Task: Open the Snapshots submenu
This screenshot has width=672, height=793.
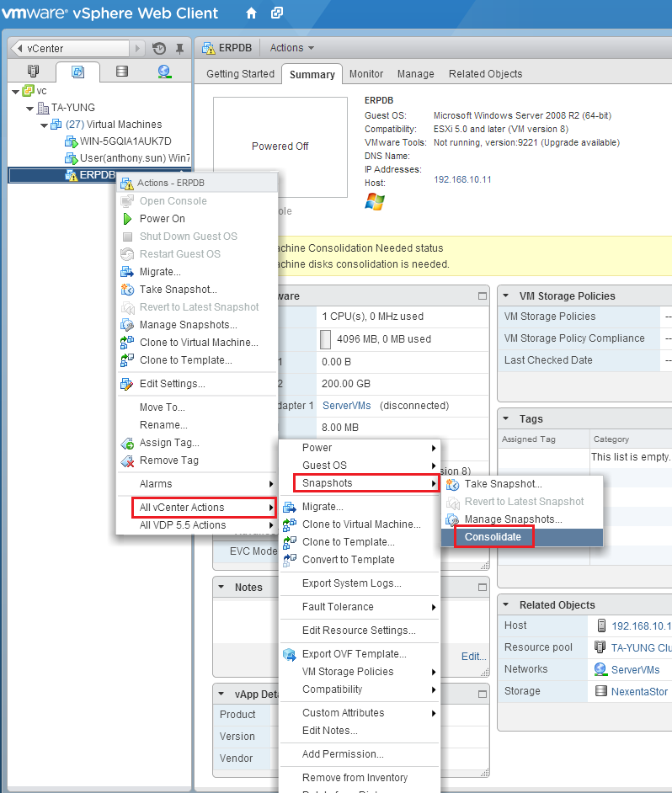Action: 360,483
